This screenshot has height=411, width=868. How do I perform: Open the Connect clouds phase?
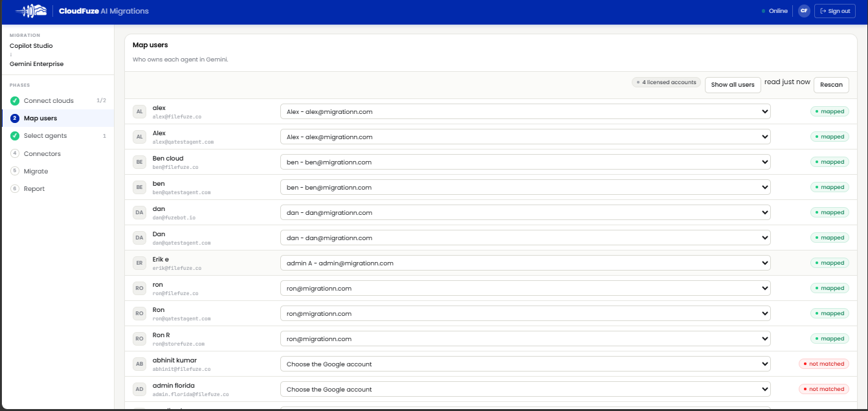click(x=58, y=101)
